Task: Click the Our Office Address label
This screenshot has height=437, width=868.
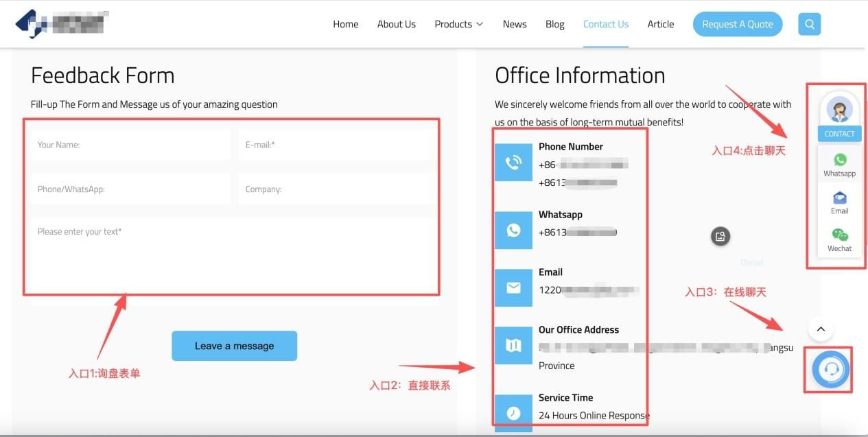Action: 579,330
